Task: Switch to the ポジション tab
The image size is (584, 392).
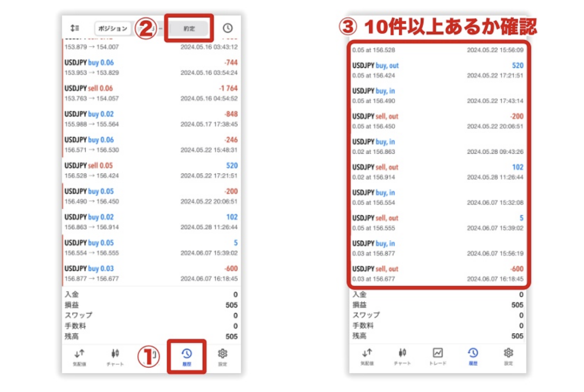Action: [114, 28]
